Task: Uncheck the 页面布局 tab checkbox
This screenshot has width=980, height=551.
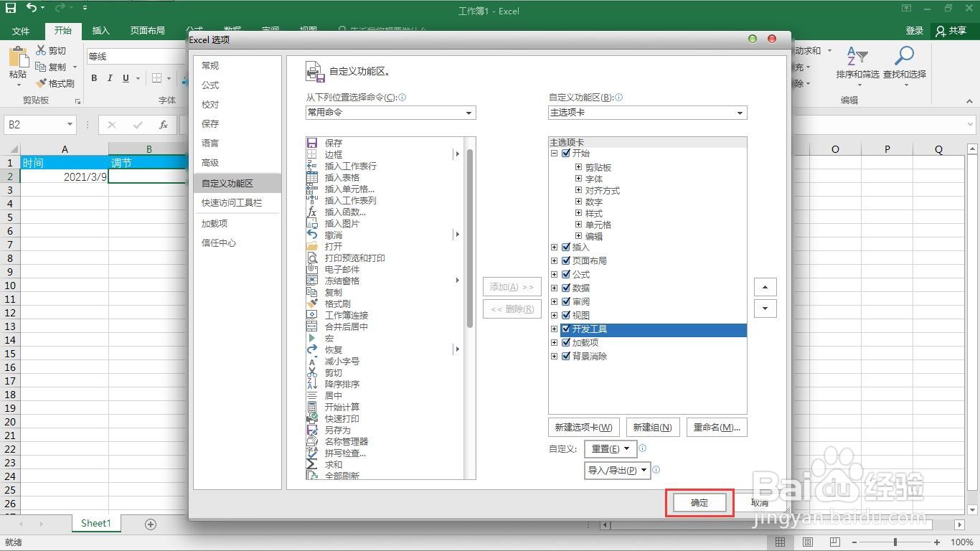Action: point(566,260)
